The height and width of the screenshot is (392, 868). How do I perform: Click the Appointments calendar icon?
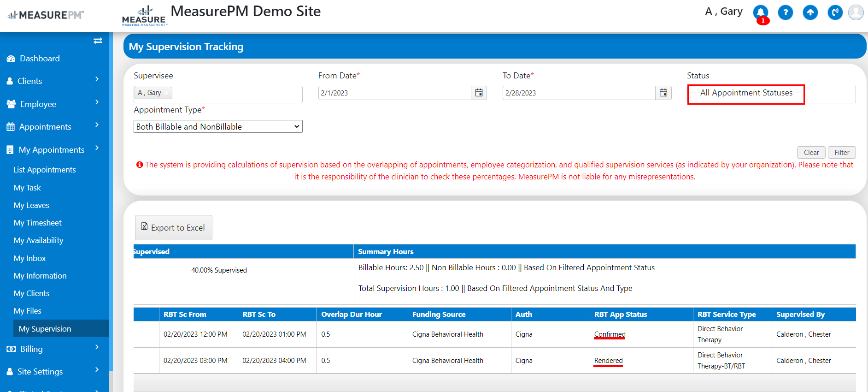(x=11, y=127)
